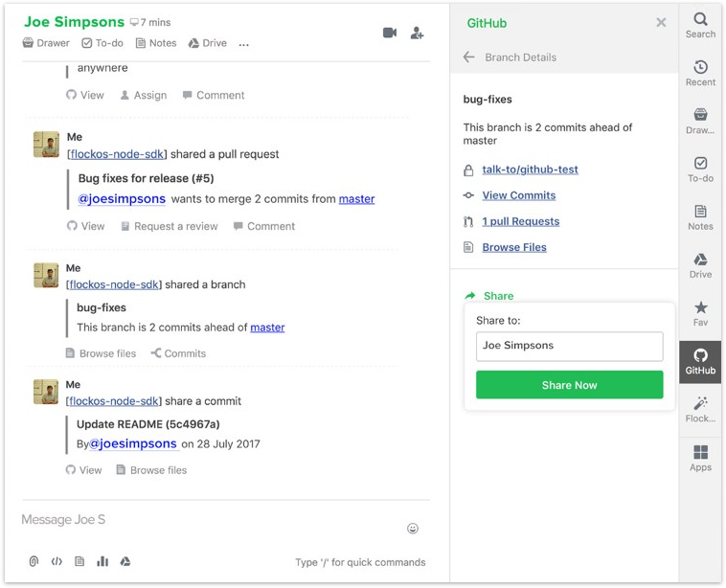Click the Share heading with arrow
The height and width of the screenshot is (588, 726).
pos(489,296)
